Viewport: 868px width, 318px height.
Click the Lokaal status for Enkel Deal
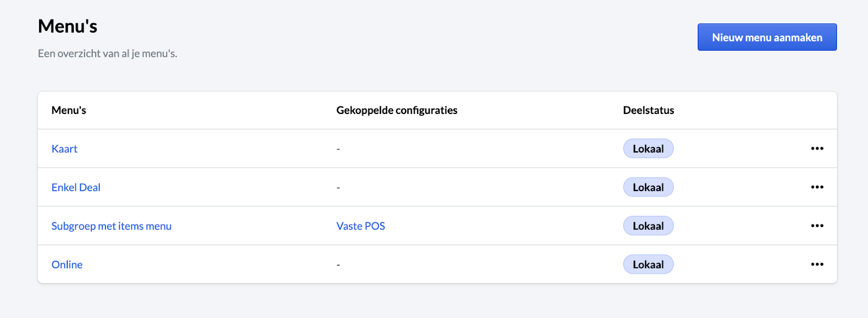[x=648, y=187]
